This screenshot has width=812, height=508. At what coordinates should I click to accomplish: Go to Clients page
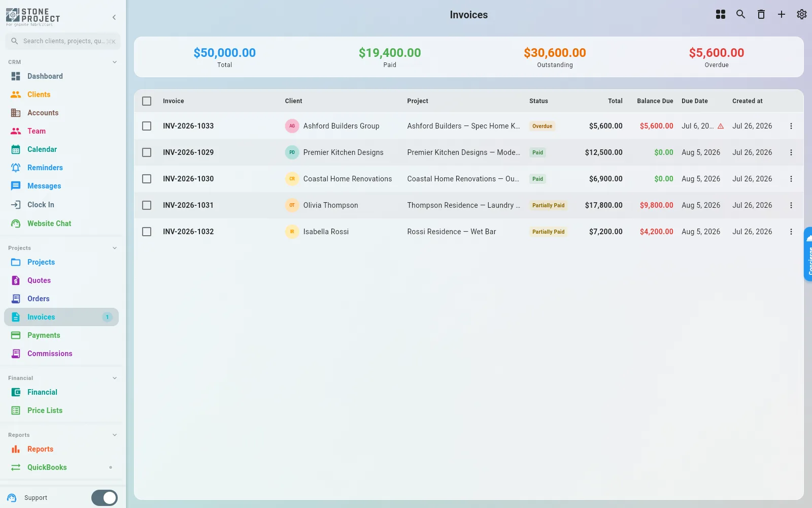[61, 94]
